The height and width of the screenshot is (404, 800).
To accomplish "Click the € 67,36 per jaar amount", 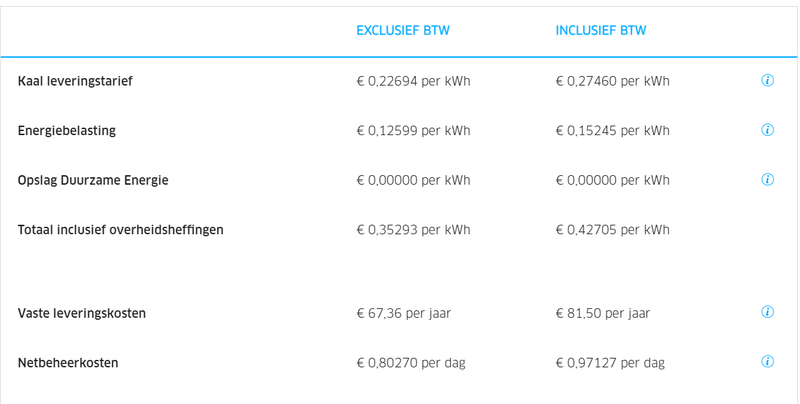I will 403,313.
